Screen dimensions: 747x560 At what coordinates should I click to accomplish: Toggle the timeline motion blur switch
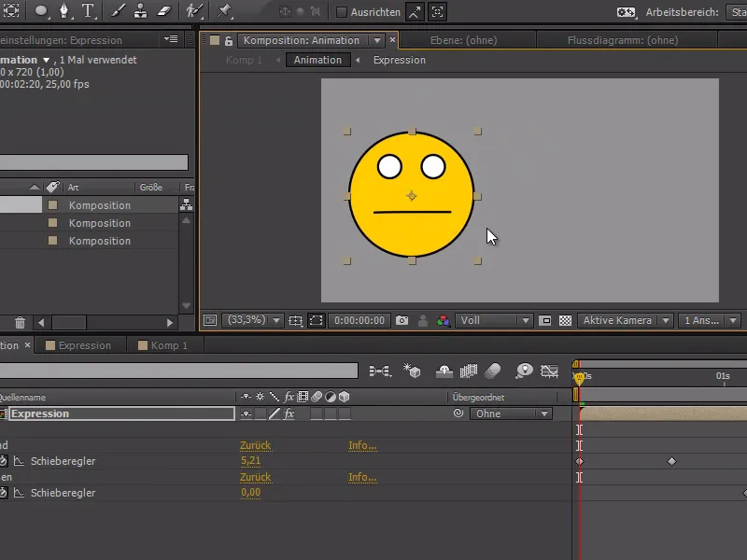(493, 371)
